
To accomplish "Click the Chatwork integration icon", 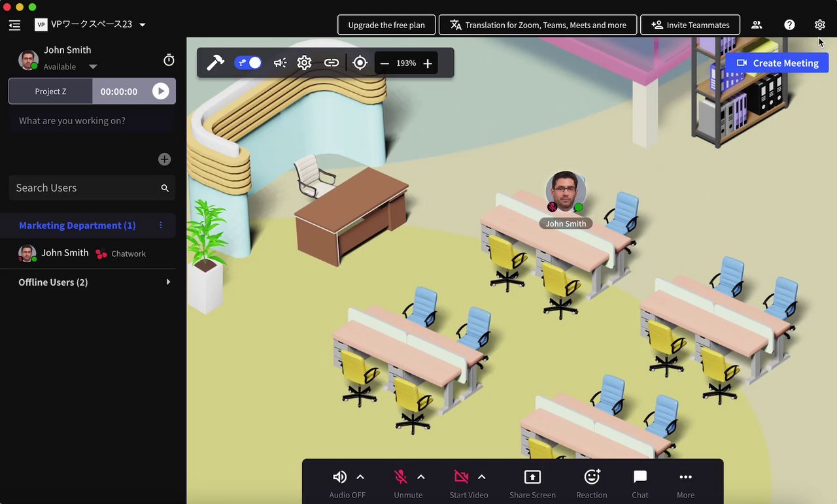I will click(x=101, y=254).
